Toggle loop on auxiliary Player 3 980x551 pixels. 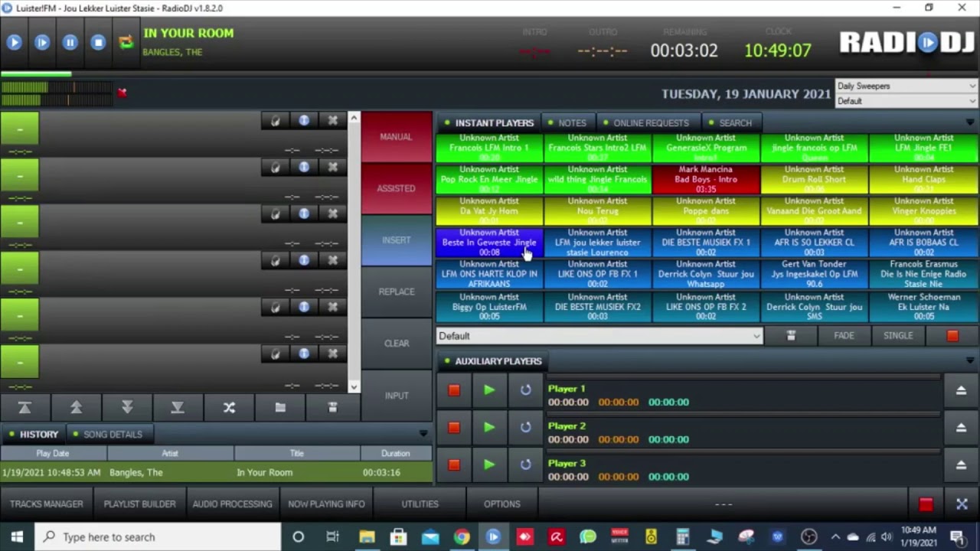[525, 465]
